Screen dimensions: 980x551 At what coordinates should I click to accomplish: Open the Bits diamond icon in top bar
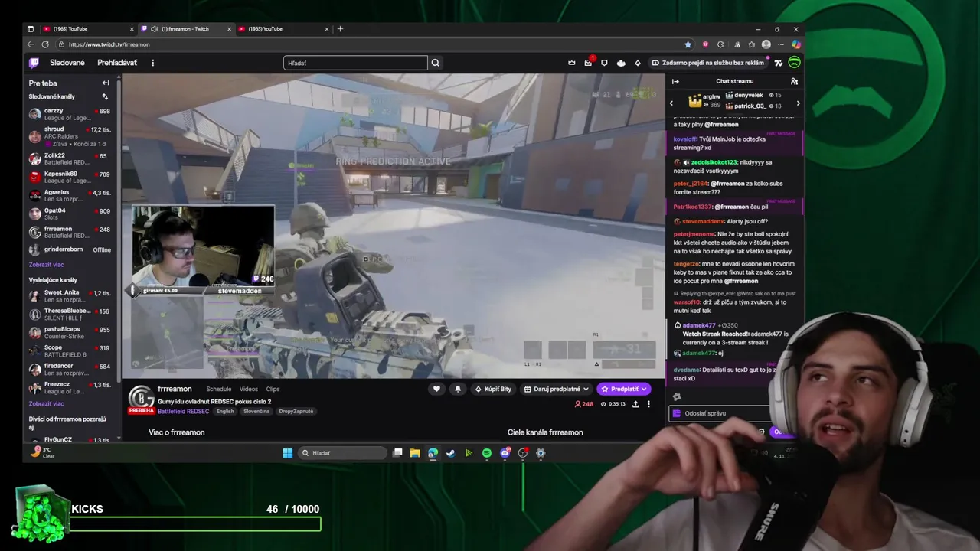click(637, 63)
